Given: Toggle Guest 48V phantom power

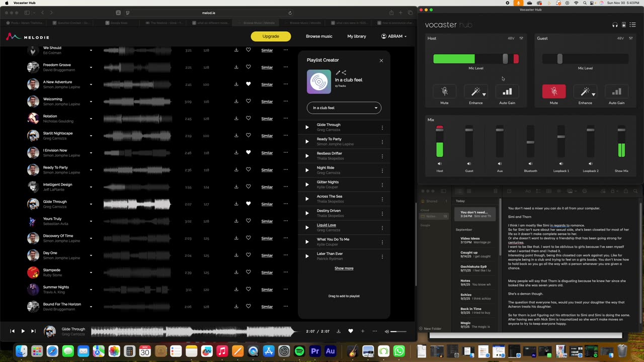Looking at the screenshot, I should tap(620, 38).
